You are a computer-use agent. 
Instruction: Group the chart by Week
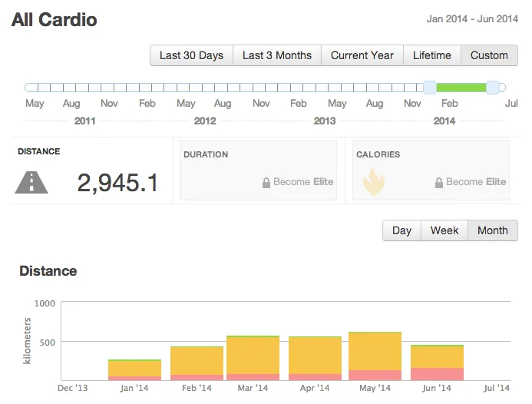click(444, 230)
